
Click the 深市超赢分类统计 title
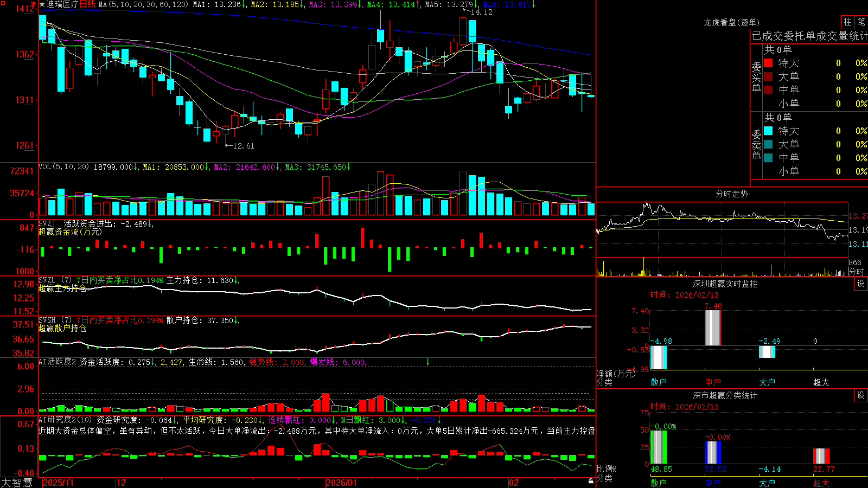point(725,395)
